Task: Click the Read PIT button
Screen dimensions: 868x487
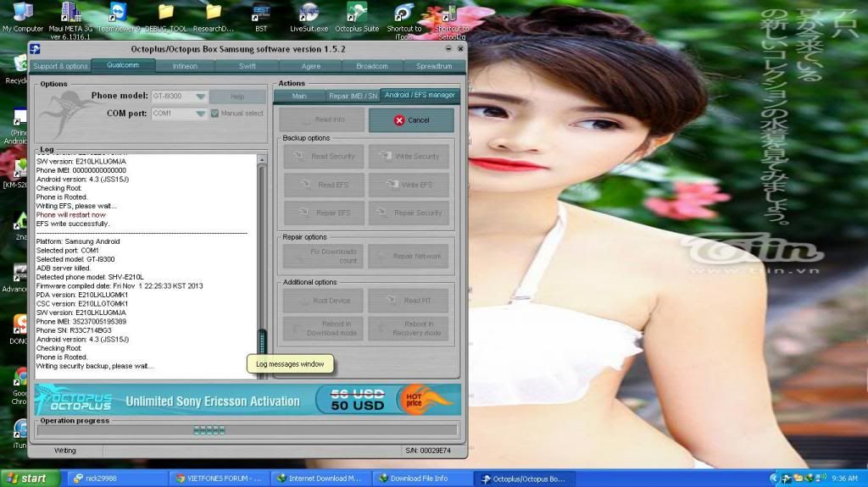Action: [409, 301]
